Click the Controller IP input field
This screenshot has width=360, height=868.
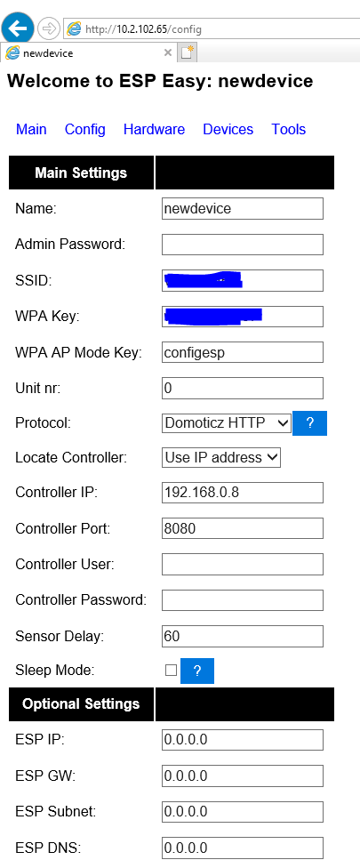242,493
